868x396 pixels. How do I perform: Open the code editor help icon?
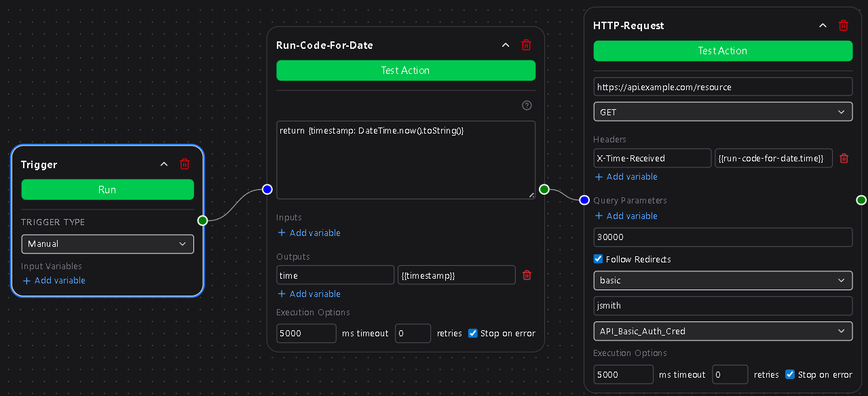pos(527,105)
